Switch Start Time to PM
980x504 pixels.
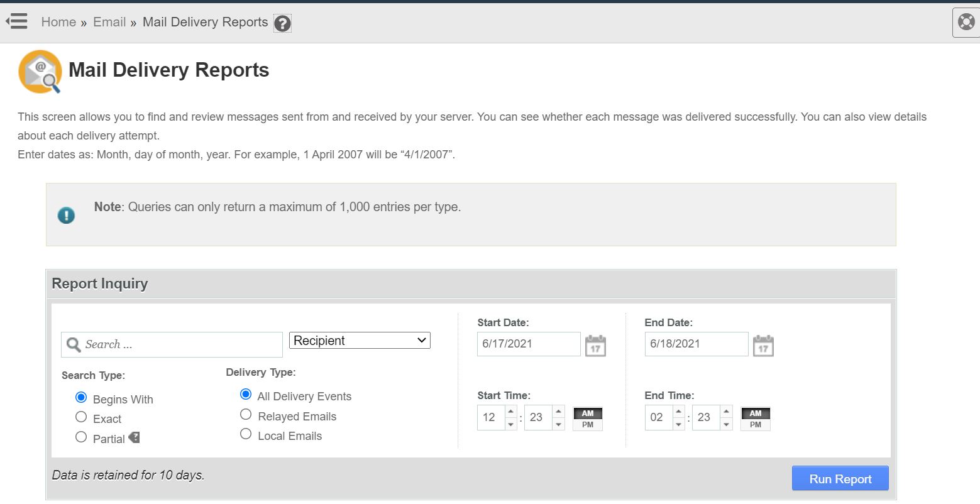588,425
